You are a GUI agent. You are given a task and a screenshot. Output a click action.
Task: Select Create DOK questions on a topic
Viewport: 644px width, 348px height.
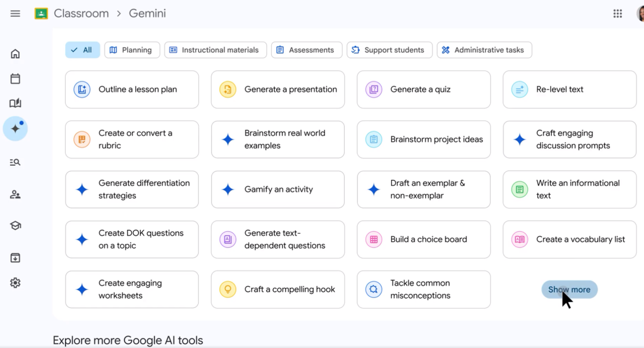pyautogui.click(x=132, y=240)
